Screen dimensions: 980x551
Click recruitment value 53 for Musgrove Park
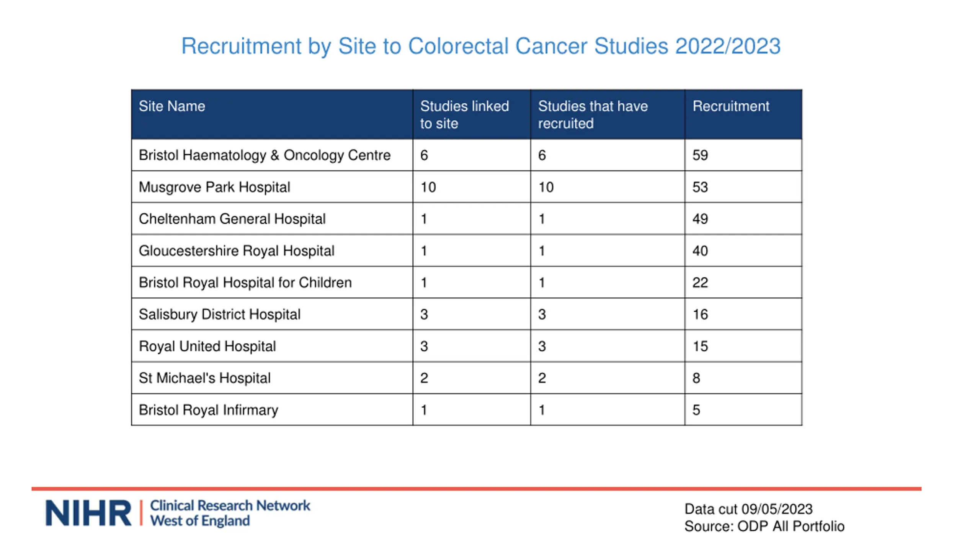point(700,187)
